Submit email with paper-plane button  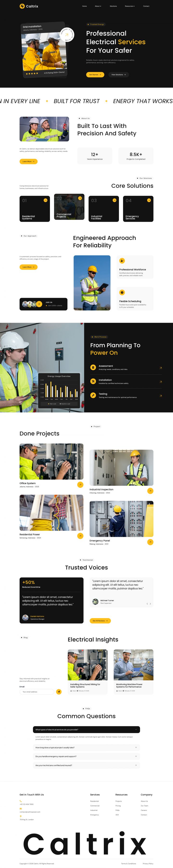tap(59, 692)
